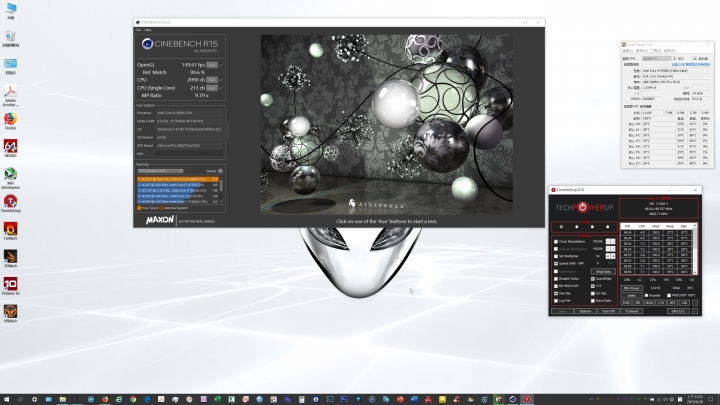Expand Cinebench ranking Details arrow

click(220, 171)
